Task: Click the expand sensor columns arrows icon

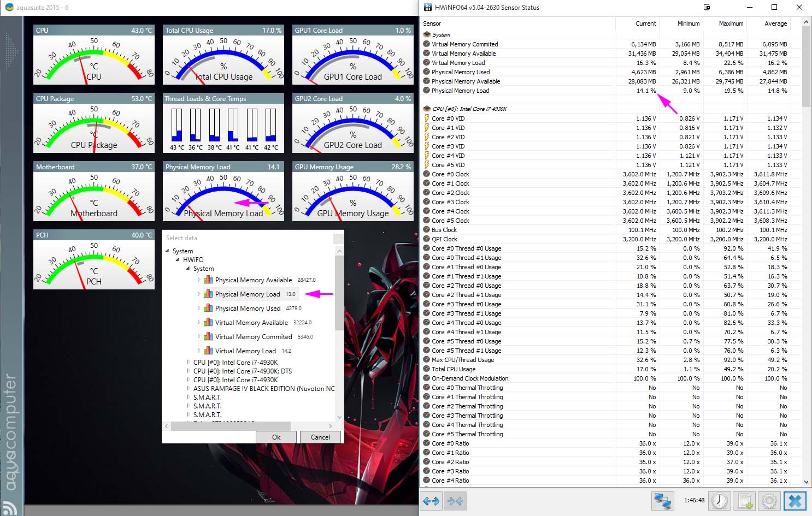Action: tap(431, 501)
